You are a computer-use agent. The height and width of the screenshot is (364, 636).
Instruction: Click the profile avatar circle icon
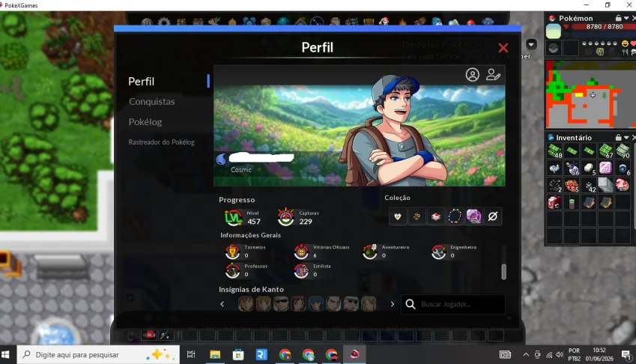tap(472, 75)
